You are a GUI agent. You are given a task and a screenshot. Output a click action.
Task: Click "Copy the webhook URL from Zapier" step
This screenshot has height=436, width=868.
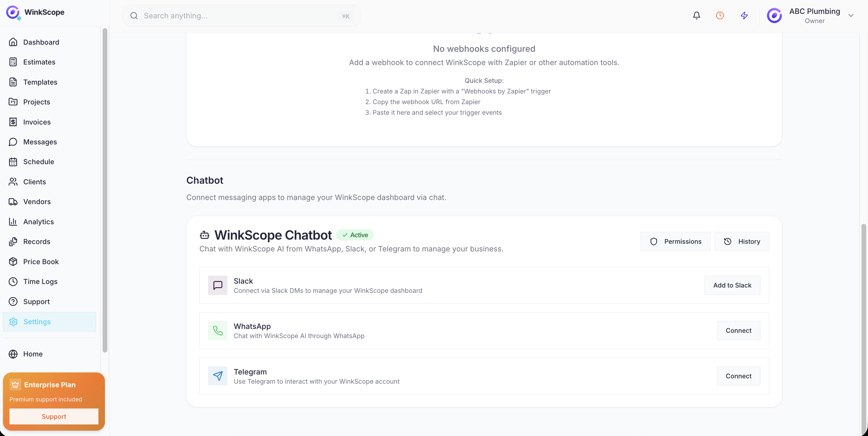427,102
